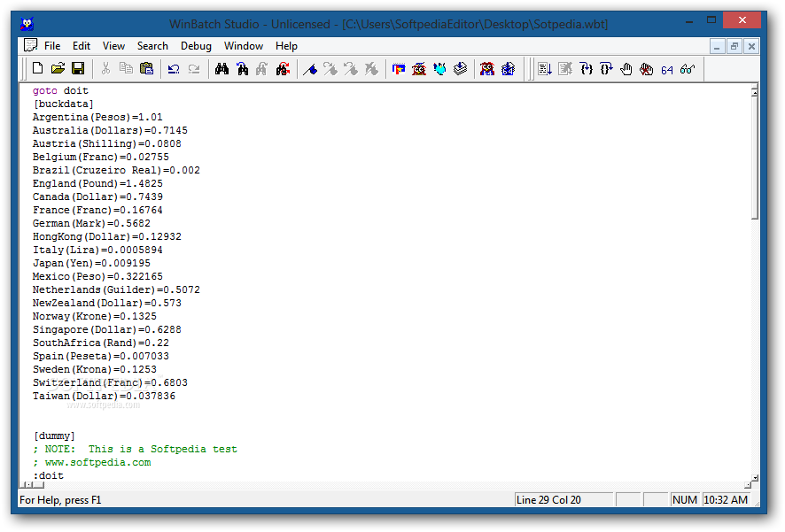
Task: Click the clear bookmarks icon with X
Action: click(x=371, y=68)
